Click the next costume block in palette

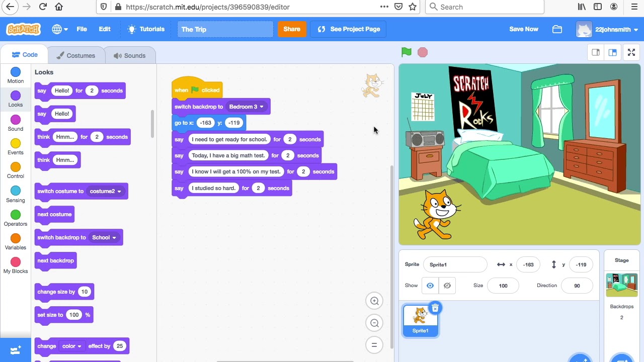tap(54, 214)
